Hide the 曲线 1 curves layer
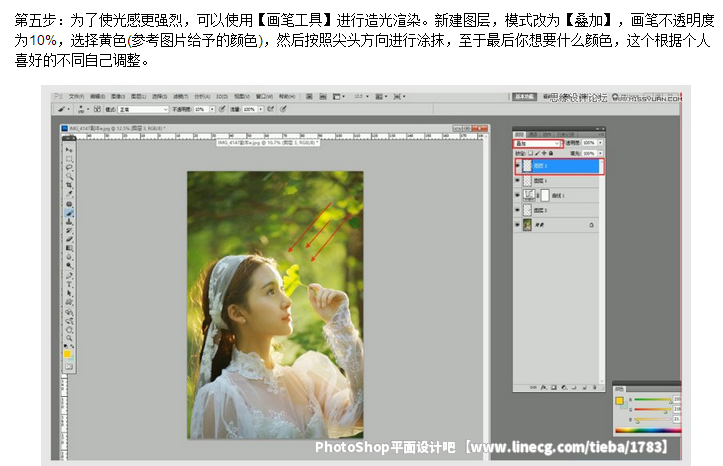The width and height of the screenshot is (723, 466). pos(517,195)
